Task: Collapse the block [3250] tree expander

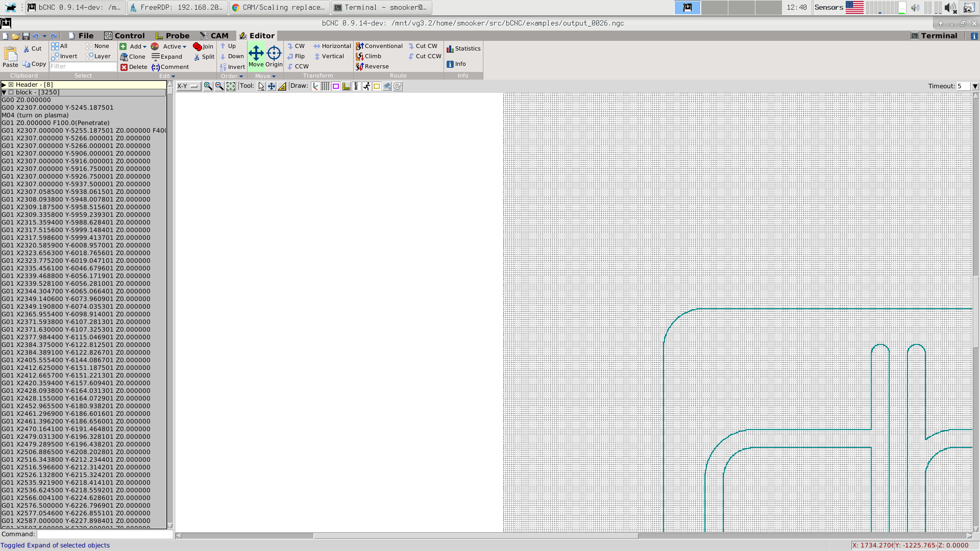Action: point(4,92)
